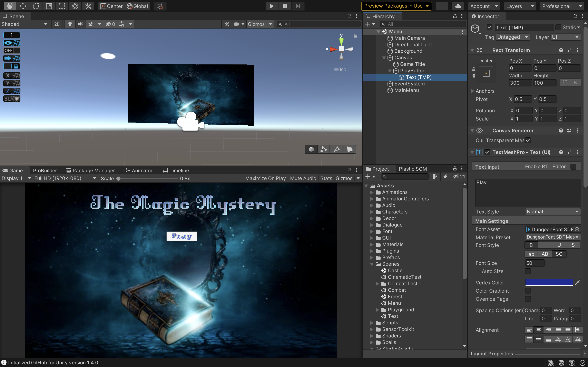This screenshot has height=367, width=588.
Task: Uncheck Cull Transparent Mesh checkbox
Action: coord(528,140)
